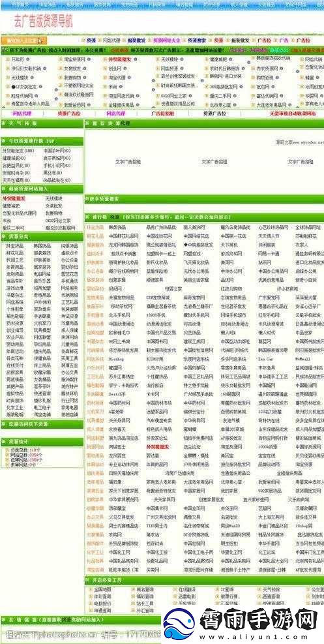Open the 化工论坛 link
Screen dimensions: 324x644
point(267,552)
